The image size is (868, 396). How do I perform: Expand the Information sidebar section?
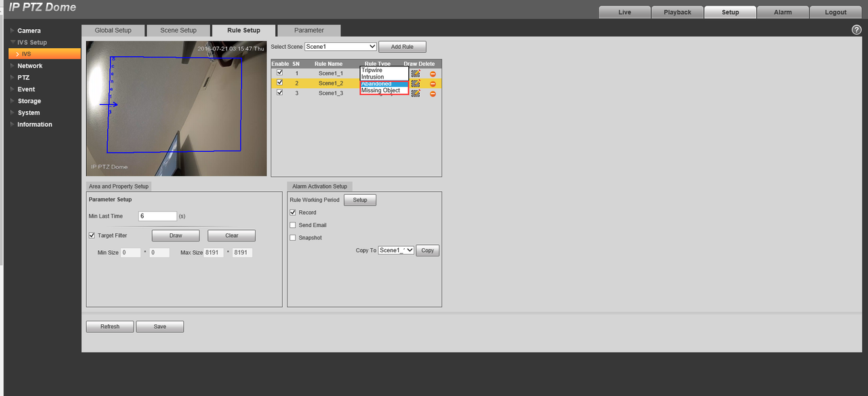pos(35,124)
